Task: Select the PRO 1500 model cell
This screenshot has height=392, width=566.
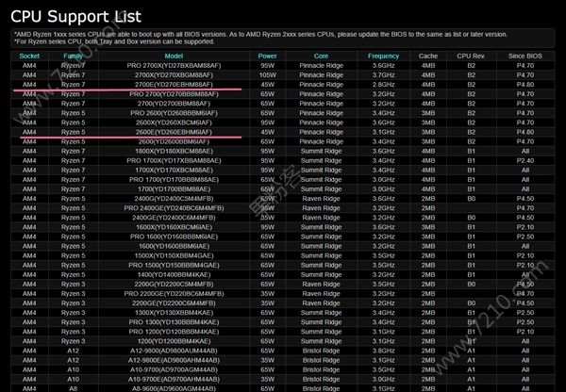Action: click(174, 265)
